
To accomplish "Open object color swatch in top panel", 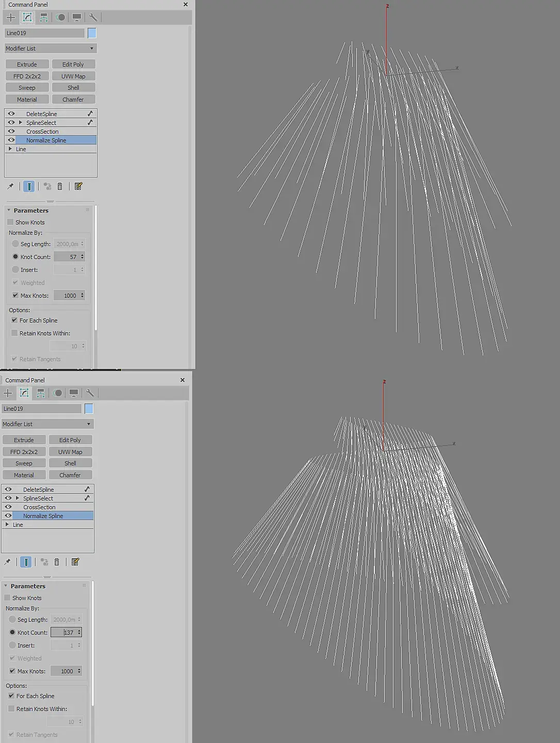I will coord(92,33).
